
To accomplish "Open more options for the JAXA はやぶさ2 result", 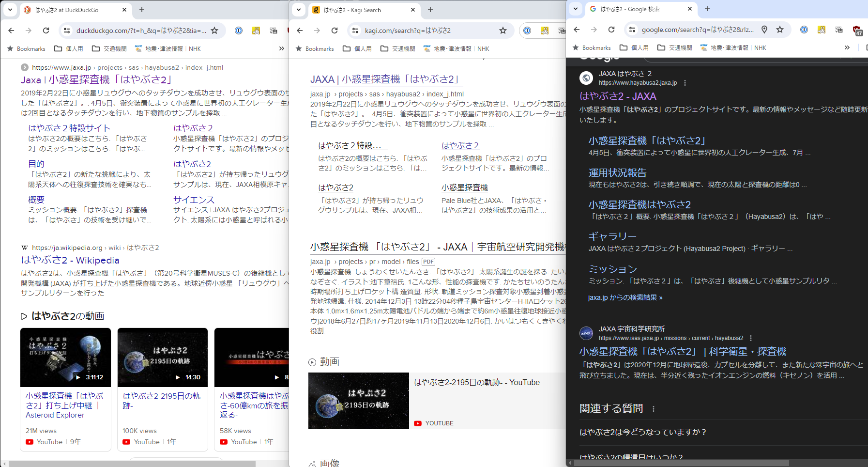I will 685,83.
